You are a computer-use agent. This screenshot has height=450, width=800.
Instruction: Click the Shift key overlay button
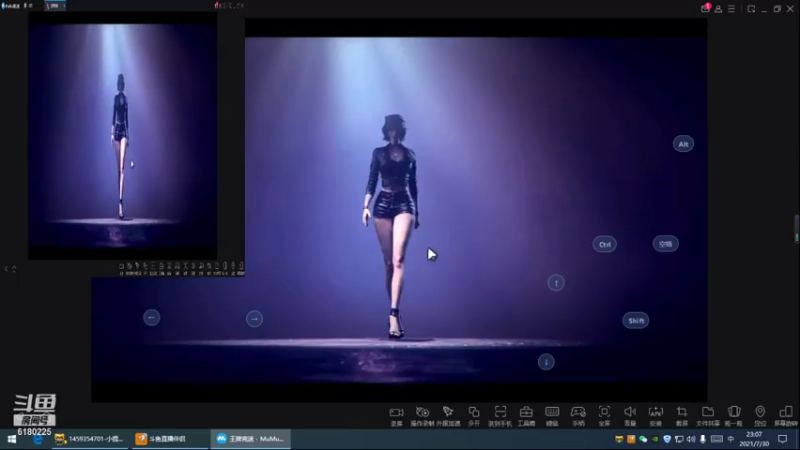coord(636,320)
